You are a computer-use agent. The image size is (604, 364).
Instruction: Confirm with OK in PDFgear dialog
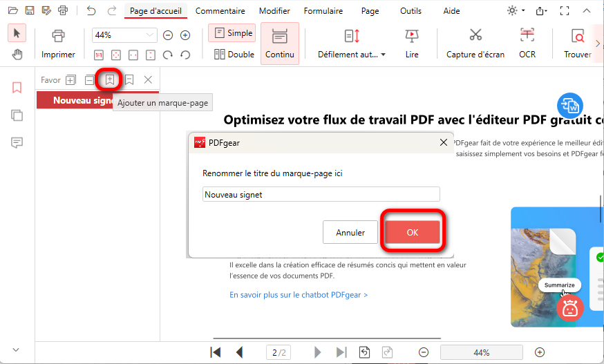click(x=412, y=232)
